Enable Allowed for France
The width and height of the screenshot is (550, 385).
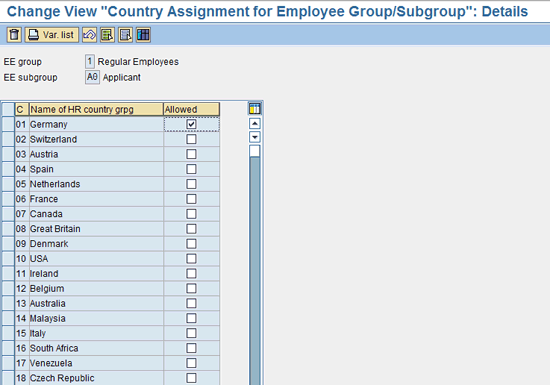pyautogui.click(x=191, y=199)
